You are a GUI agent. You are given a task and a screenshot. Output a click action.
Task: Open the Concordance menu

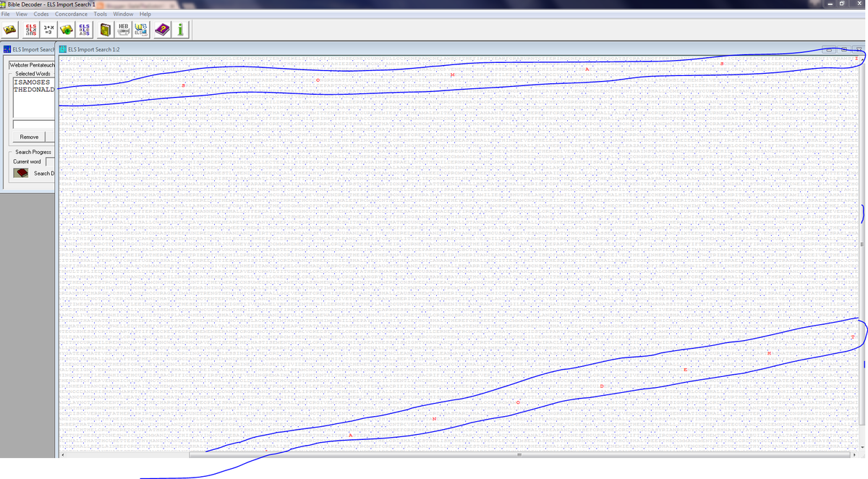point(71,14)
